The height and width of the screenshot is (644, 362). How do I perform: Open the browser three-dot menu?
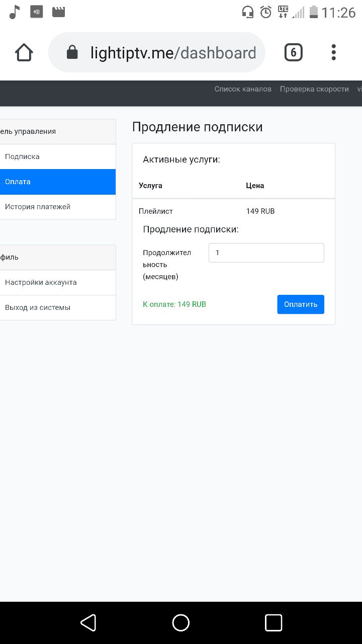(333, 52)
